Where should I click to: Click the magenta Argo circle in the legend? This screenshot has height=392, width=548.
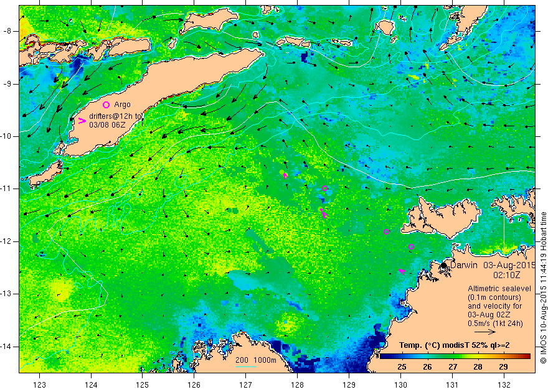tap(106, 105)
